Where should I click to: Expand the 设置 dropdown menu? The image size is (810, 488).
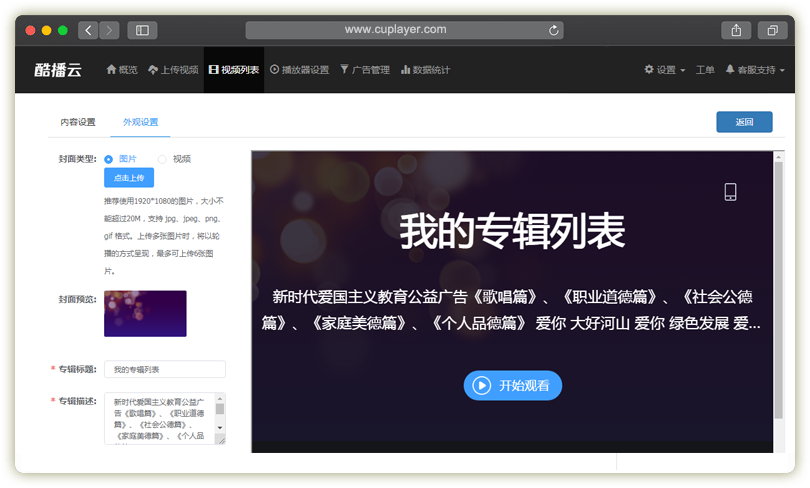(x=665, y=70)
